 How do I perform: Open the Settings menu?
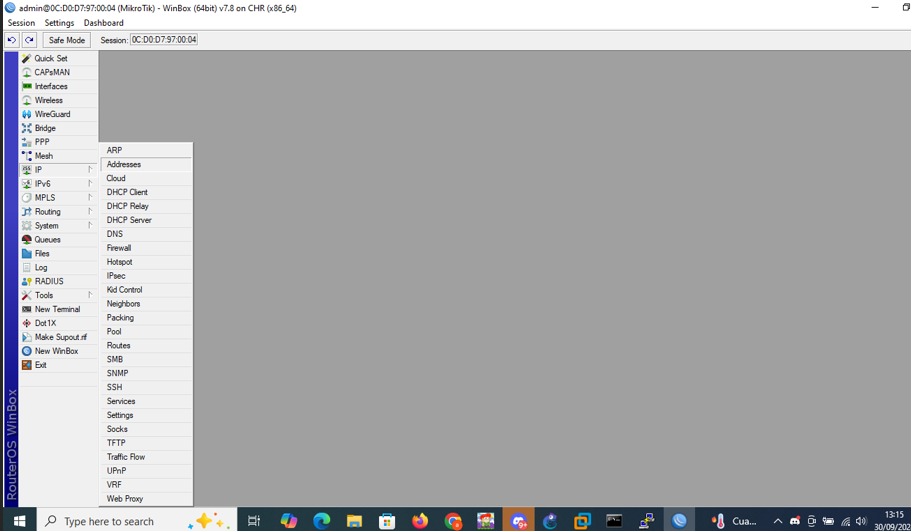59,23
